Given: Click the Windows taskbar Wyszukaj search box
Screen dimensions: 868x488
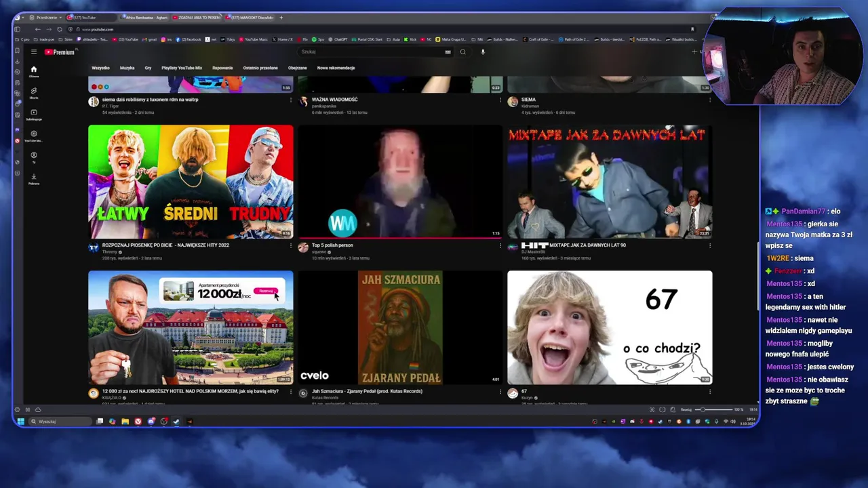Looking at the screenshot, I should tap(60, 422).
